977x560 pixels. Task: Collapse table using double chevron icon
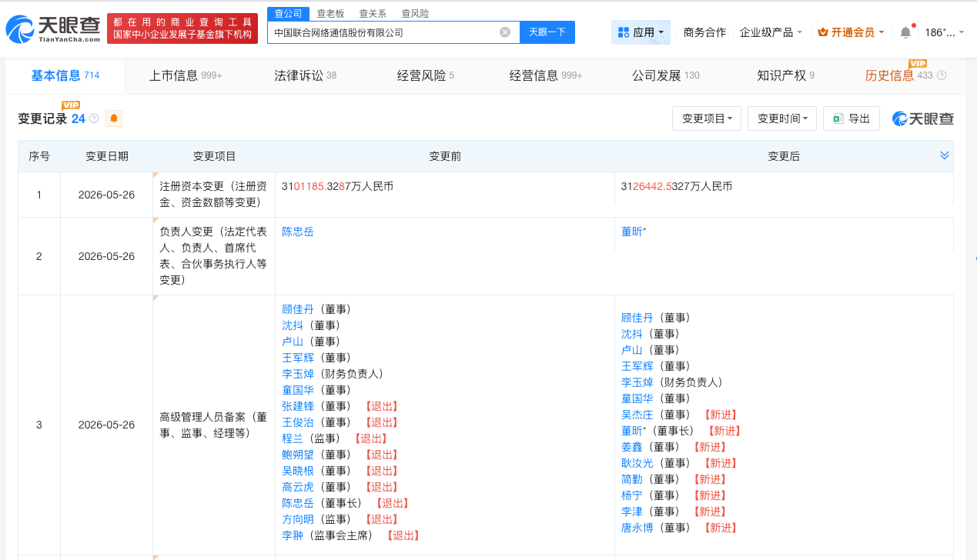coord(945,155)
